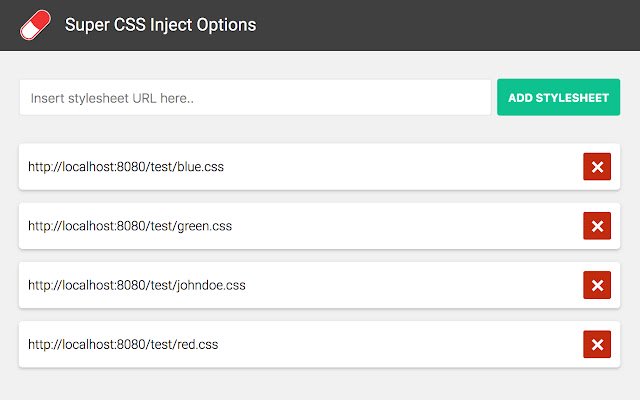Click the Super CSS Inject Options title

coord(160,25)
